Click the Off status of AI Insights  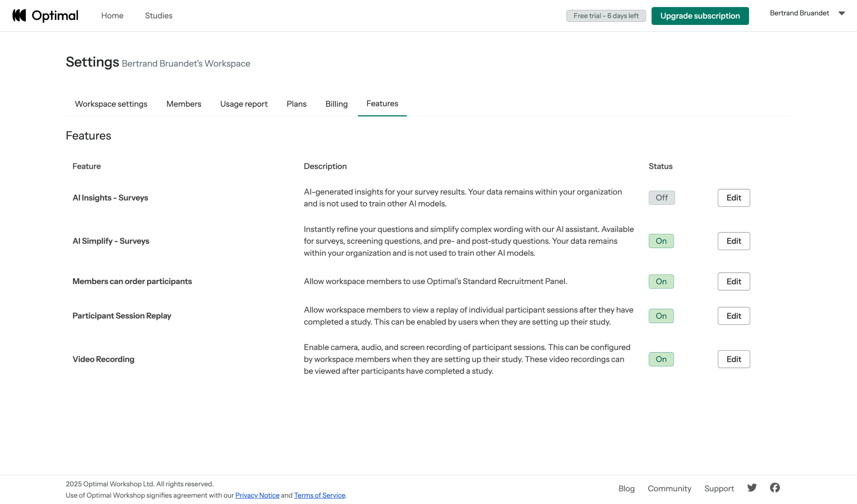(662, 198)
